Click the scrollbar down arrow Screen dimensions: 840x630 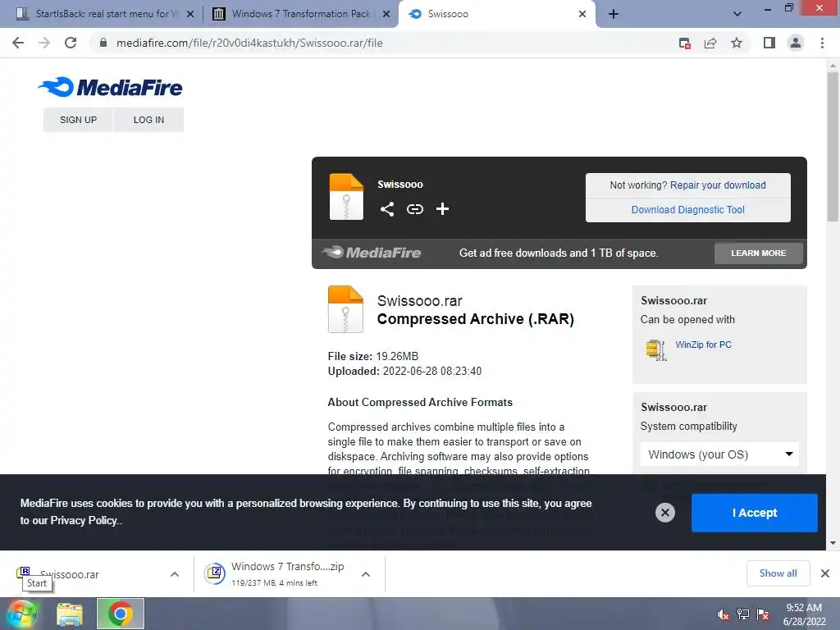[833, 543]
